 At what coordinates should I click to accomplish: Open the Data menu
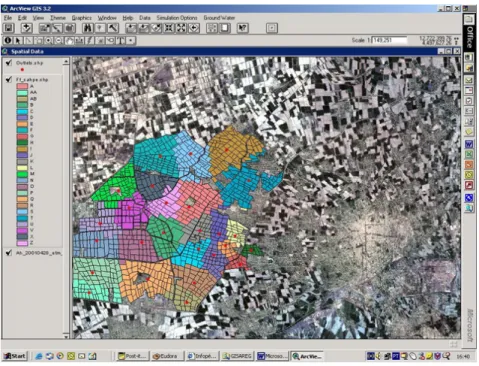point(145,18)
